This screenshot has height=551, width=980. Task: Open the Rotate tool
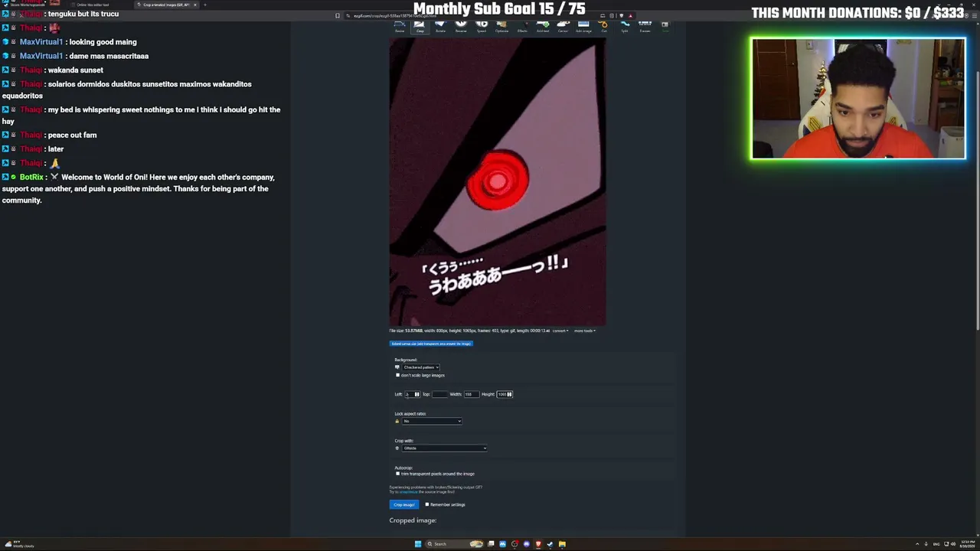point(440,27)
